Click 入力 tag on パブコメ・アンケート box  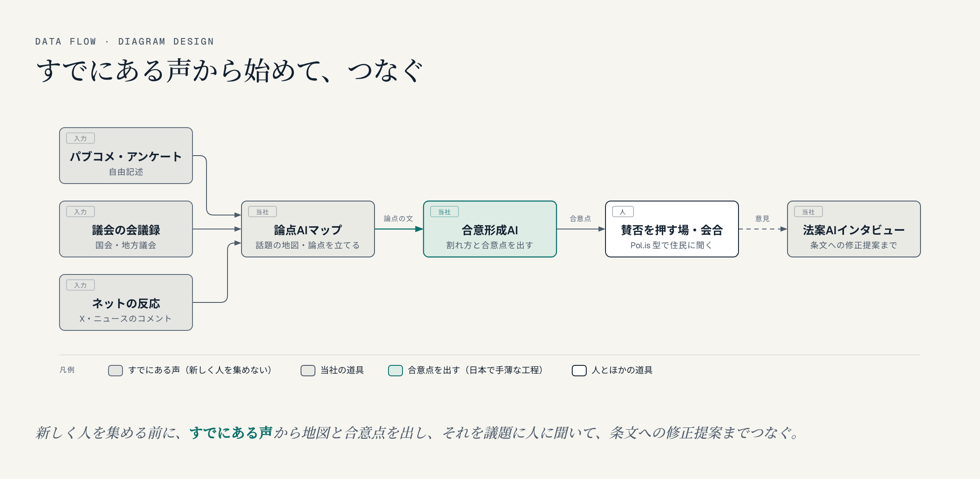80,138
